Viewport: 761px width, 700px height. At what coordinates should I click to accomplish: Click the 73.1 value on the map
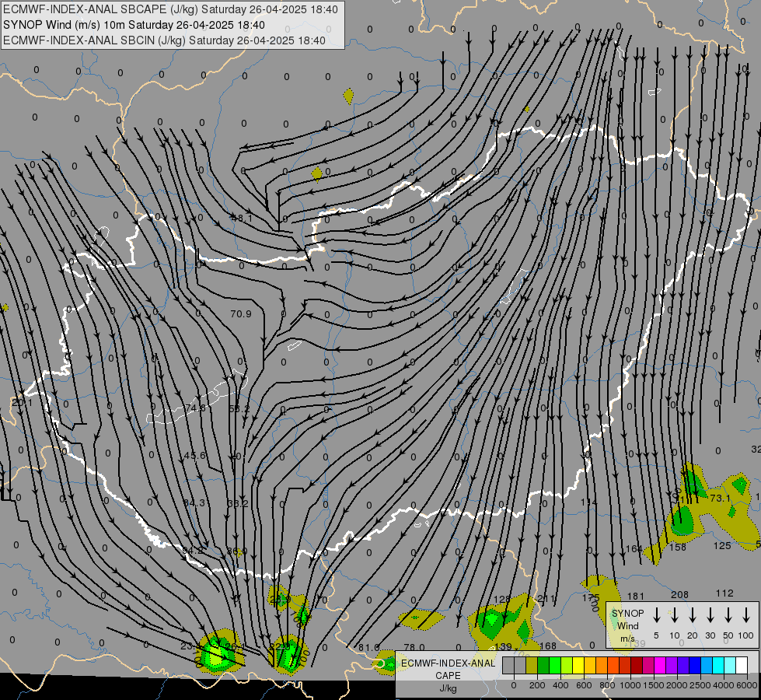pyautogui.click(x=721, y=499)
